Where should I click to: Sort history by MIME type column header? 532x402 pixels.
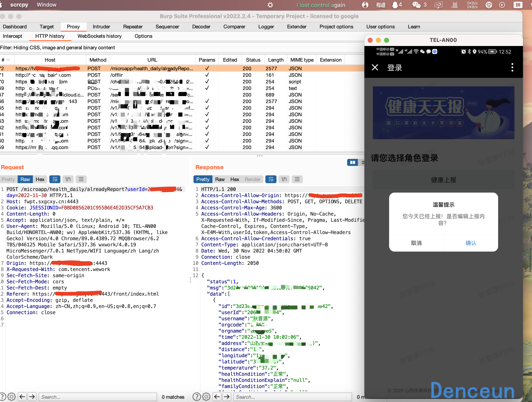coord(302,60)
